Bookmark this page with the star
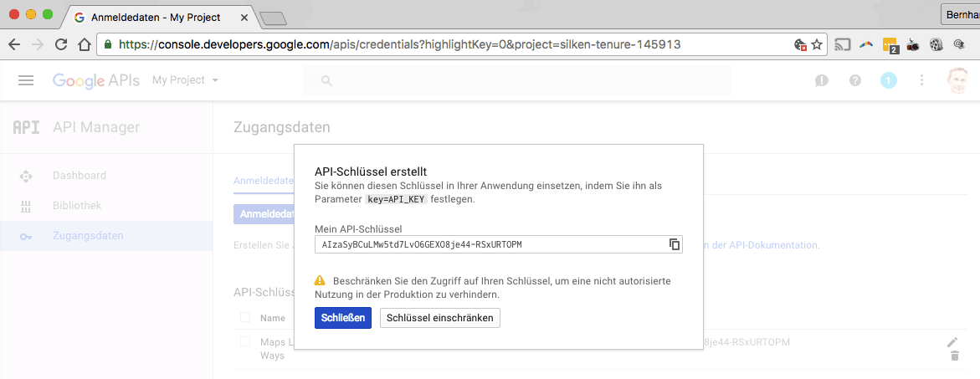The width and height of the screenshot is (980, 379). 816,45
